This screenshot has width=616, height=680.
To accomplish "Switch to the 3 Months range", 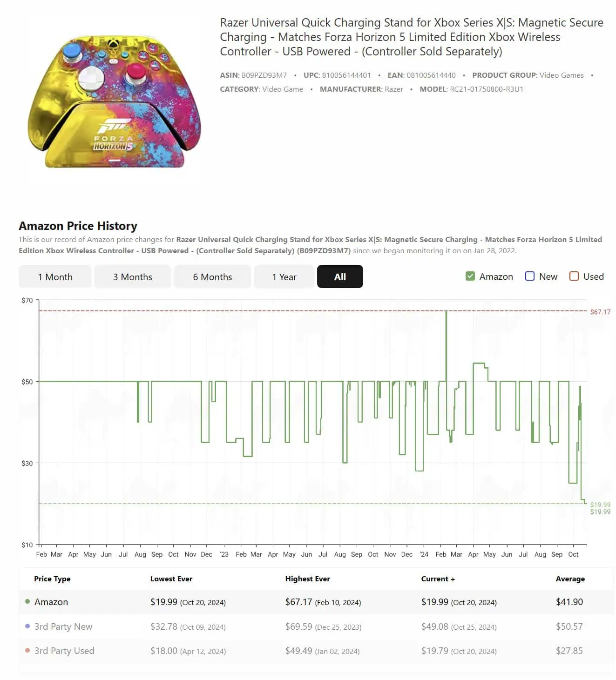I will pyautogui.click(x=132, y=277).
